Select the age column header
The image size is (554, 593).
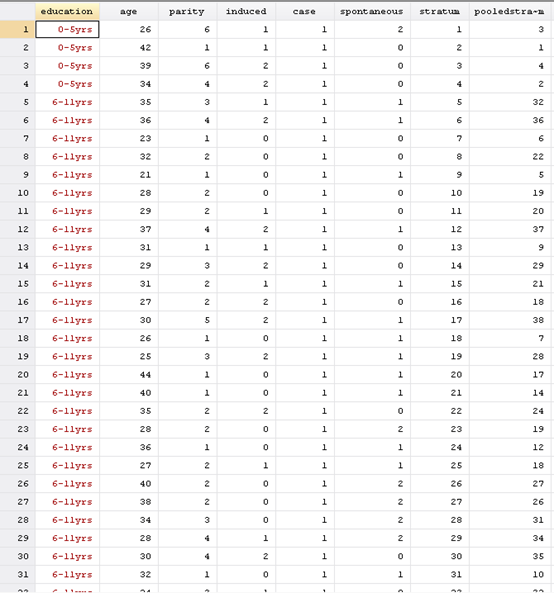click(x=129, y=11)
